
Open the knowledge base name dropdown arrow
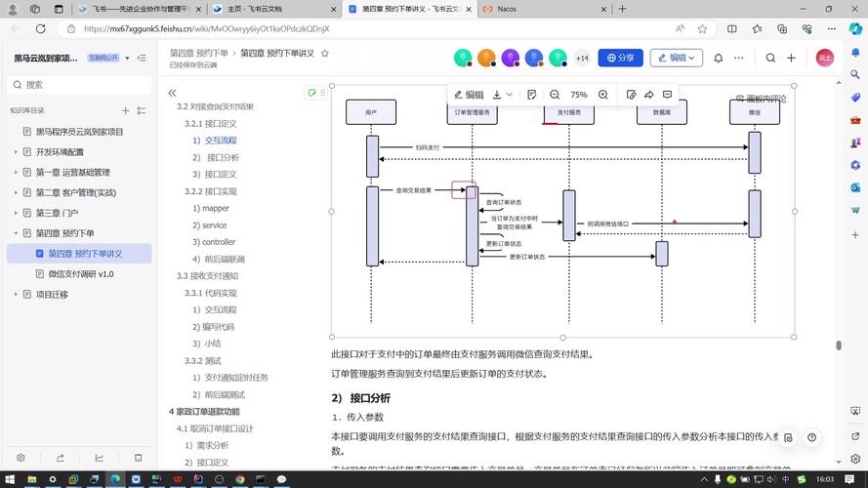127,58
